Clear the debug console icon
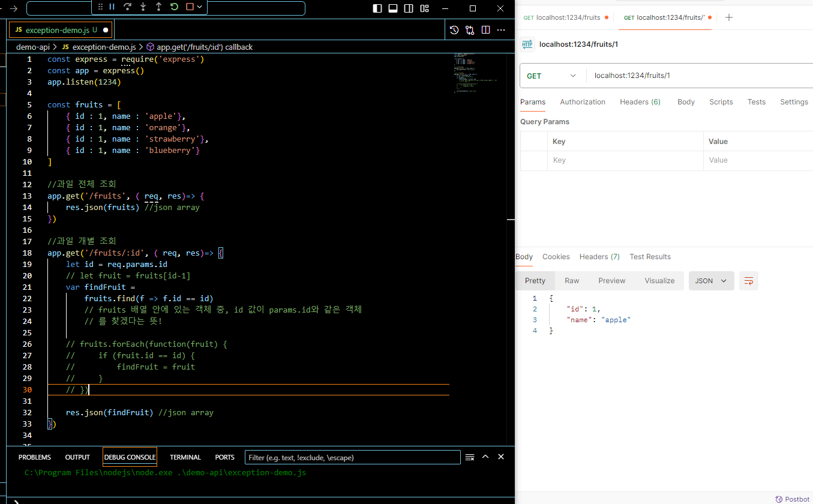Viewport: 813px width, 504px height. tap(470, 457)
